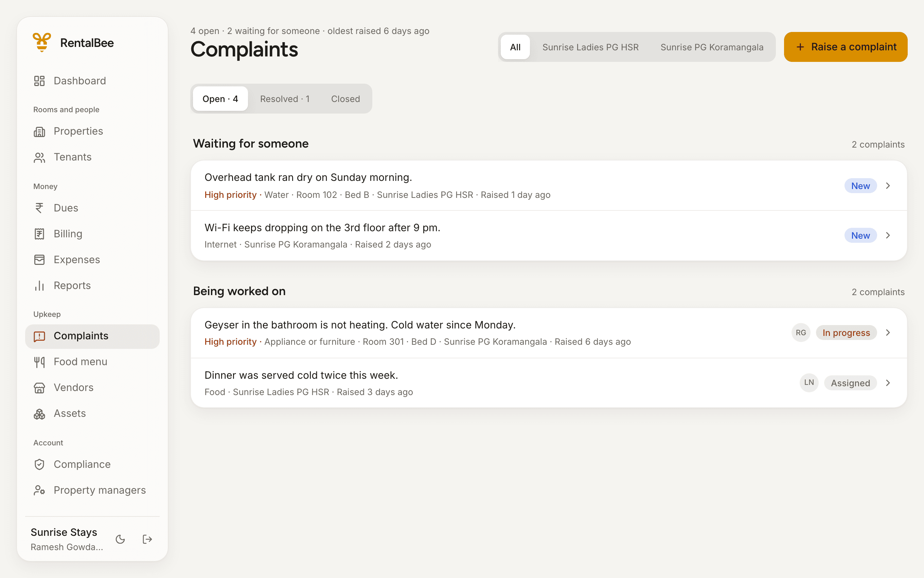Open Property managers page
Image resolution: width=924 pixels, height=578 pixels.
click(92, 491)
